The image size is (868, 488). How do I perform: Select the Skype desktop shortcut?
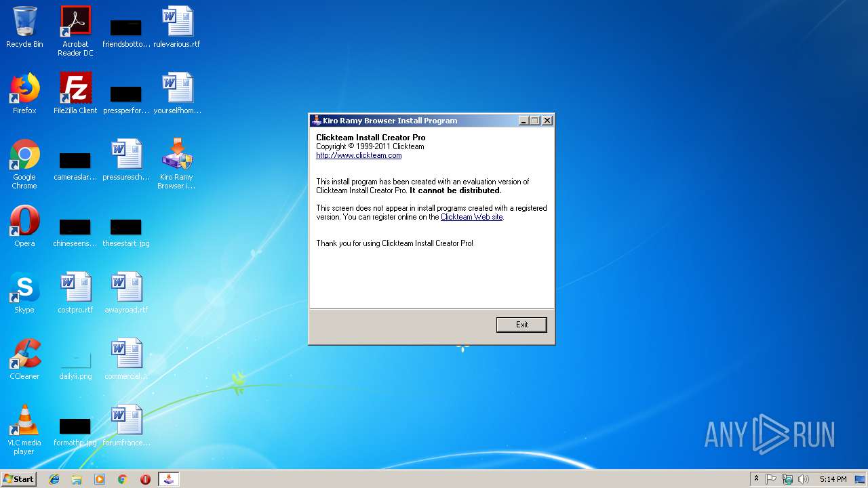point(24,293)
